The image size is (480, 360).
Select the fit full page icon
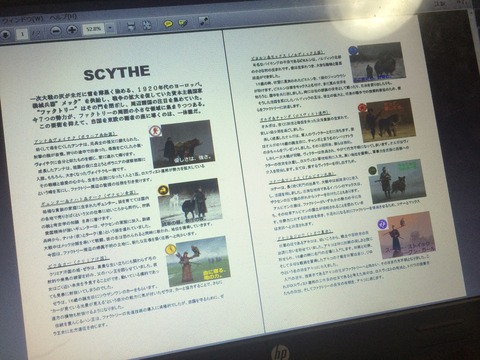coord(147,25)
